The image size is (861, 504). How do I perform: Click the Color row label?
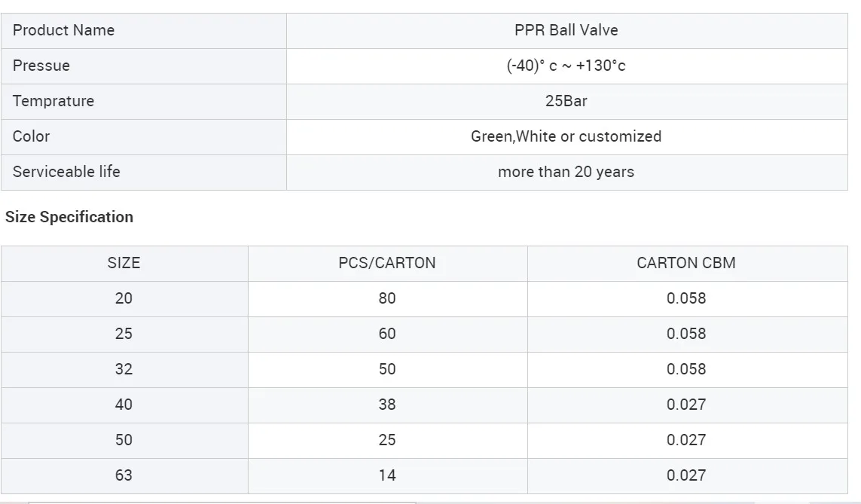pyautogui.click(x=32, y=137)
